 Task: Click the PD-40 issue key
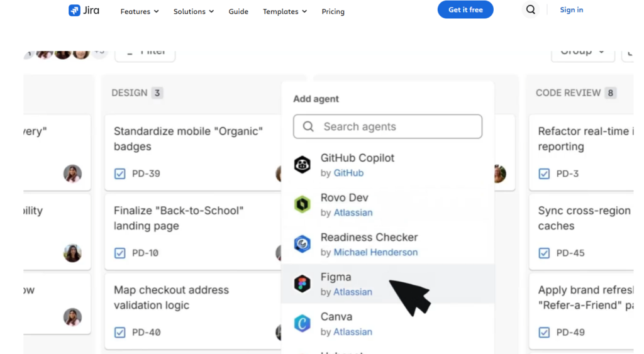[x=146, y=332]
